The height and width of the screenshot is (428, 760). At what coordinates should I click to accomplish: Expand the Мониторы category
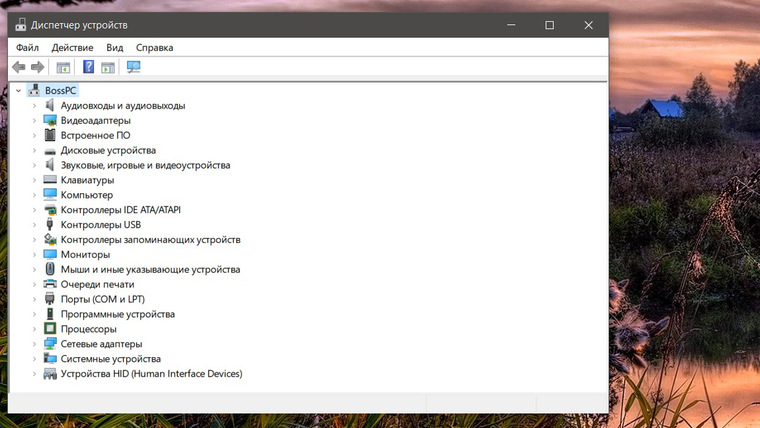pos(34,254)
